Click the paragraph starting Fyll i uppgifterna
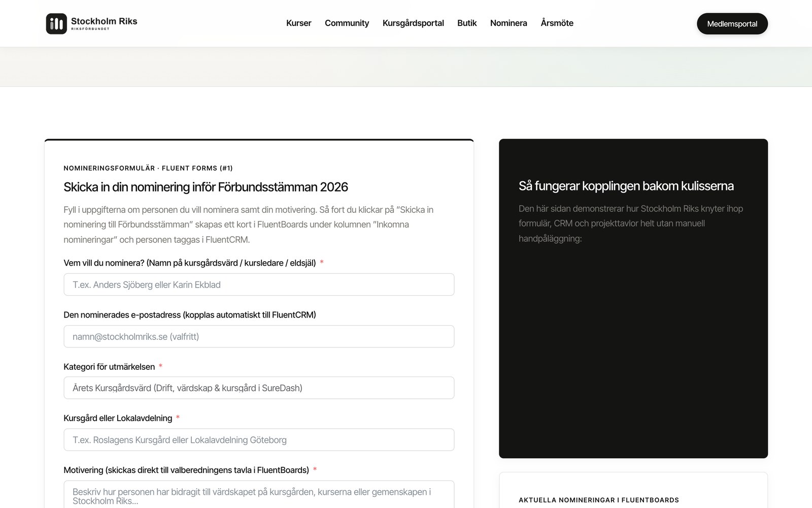The height and width of the screenshot is (508, 812). coord(249,225)
